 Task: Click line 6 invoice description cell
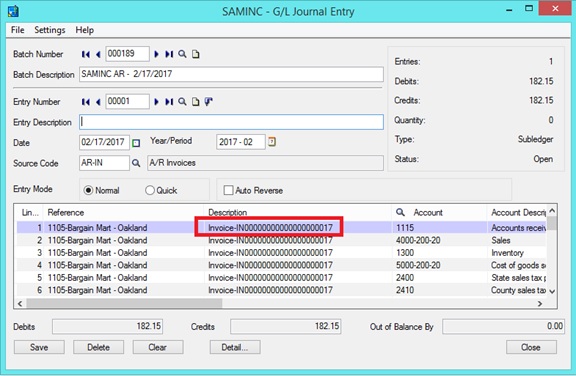(x=298, y=290)
